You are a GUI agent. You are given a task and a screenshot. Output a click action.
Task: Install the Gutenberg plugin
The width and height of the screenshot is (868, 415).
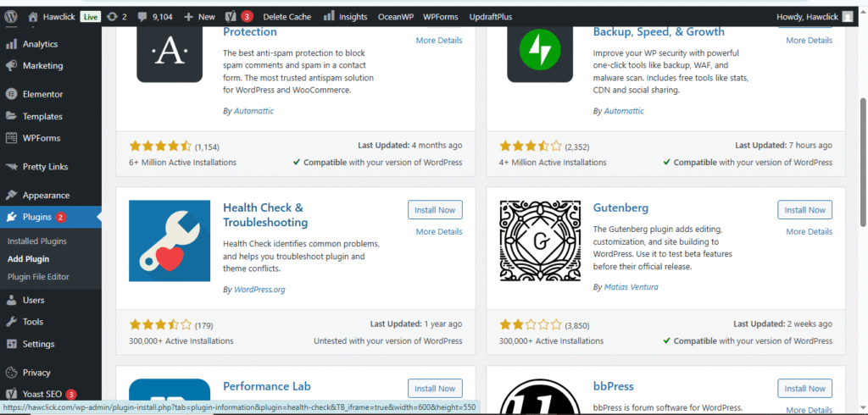tap(804, 210)
